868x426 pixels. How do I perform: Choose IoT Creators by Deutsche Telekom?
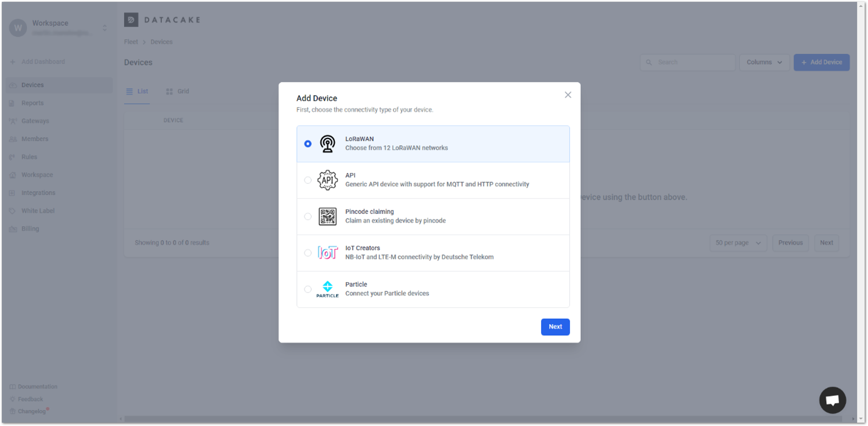308,253
